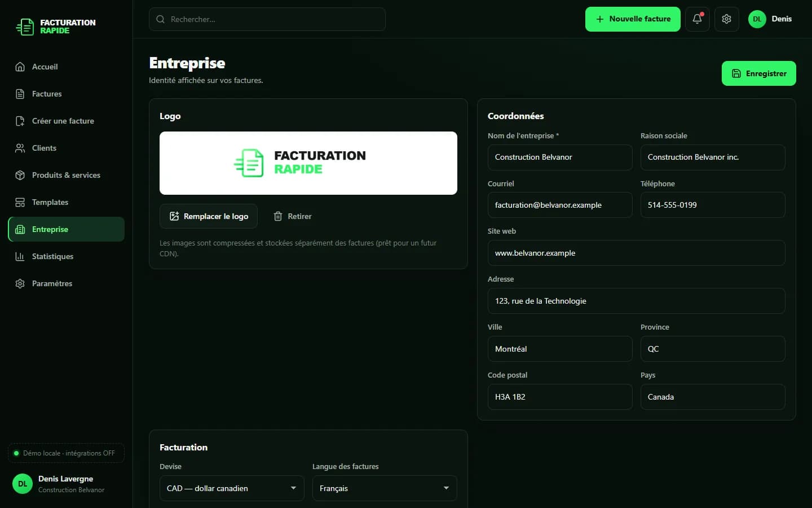
Task: Click the name Denis in top bar
Action: [782, 19]
